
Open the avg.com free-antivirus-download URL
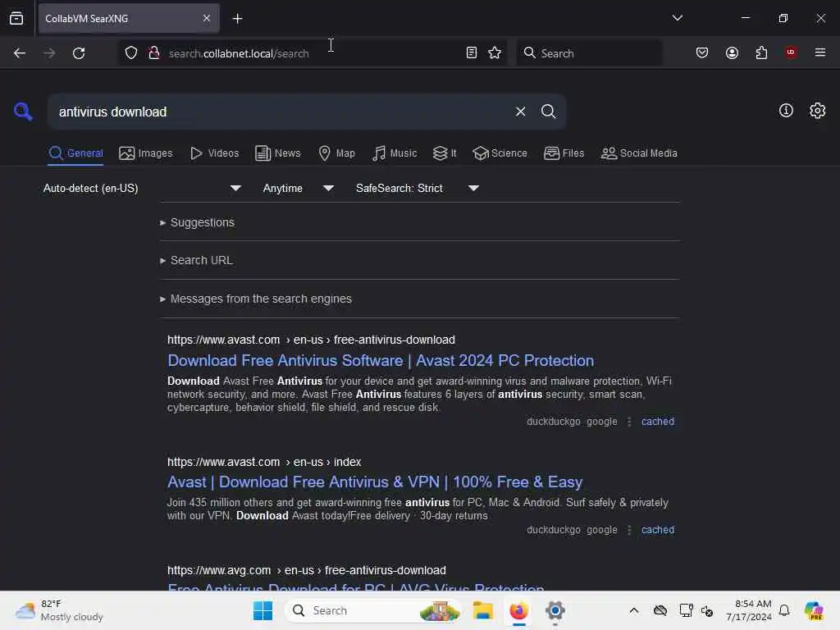[307, 571]
